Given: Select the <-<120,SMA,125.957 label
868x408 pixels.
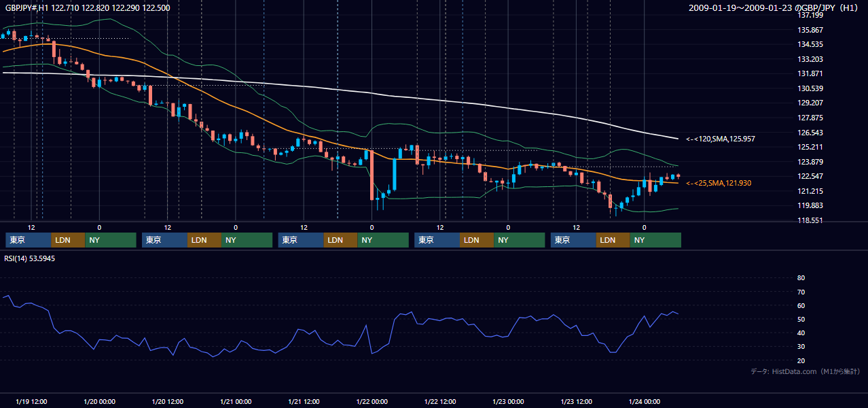Looking at the screenshot, I should tap(721, 139).
